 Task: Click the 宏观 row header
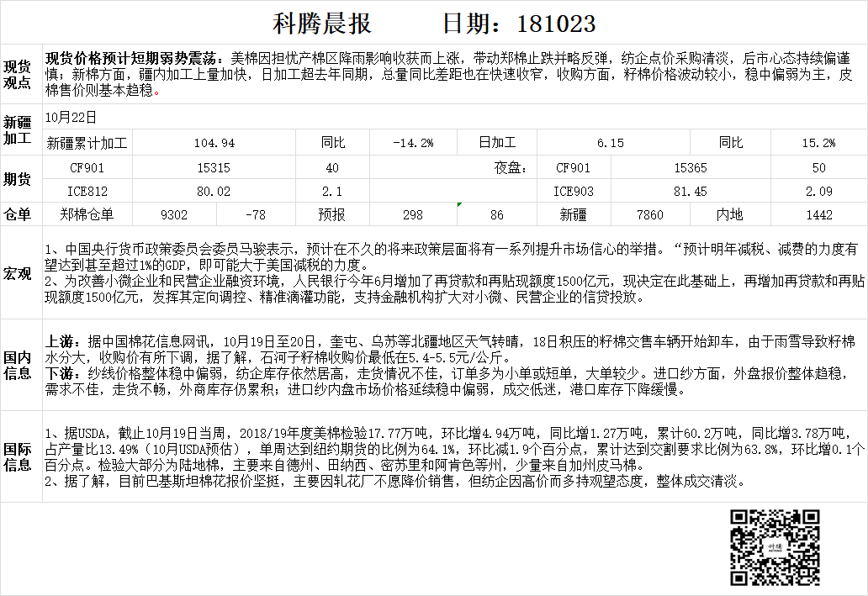coord(19,273)
